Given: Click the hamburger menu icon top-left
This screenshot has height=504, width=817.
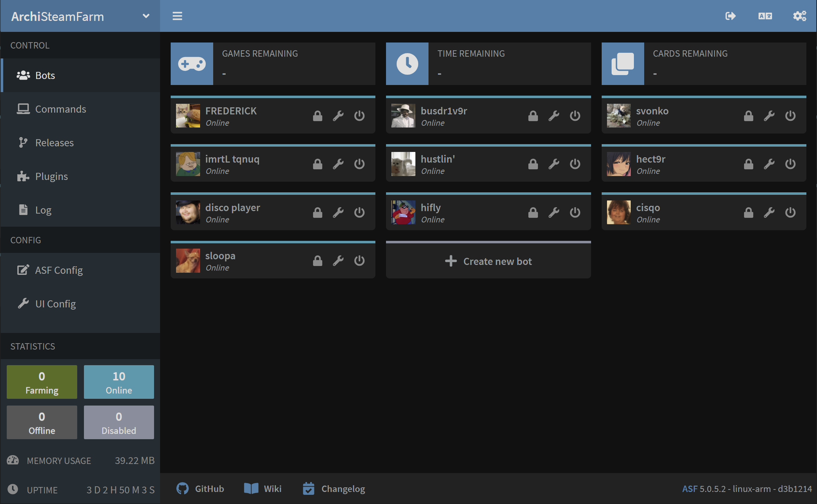Looking at the screenshot, I should point(177,16).
